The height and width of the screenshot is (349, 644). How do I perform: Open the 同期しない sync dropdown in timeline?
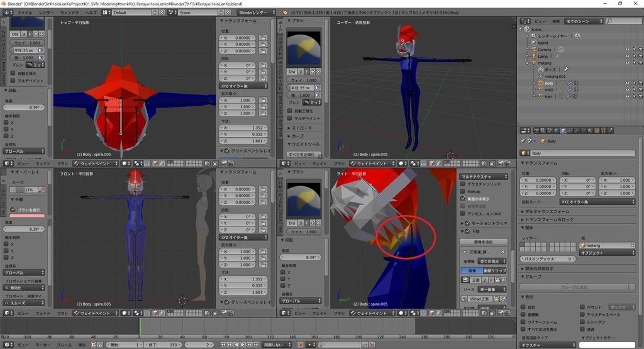277,345
